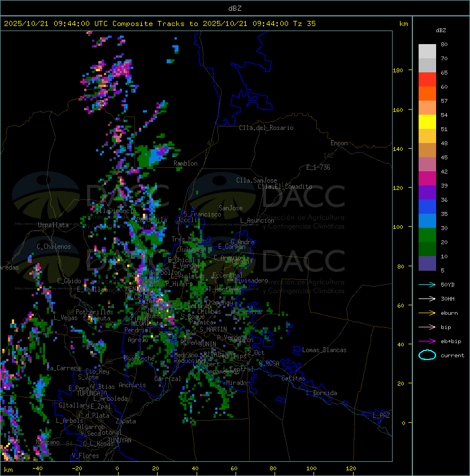Click the Manzano place label
This screenshot has width=470, height=476.
pos(47,442)
